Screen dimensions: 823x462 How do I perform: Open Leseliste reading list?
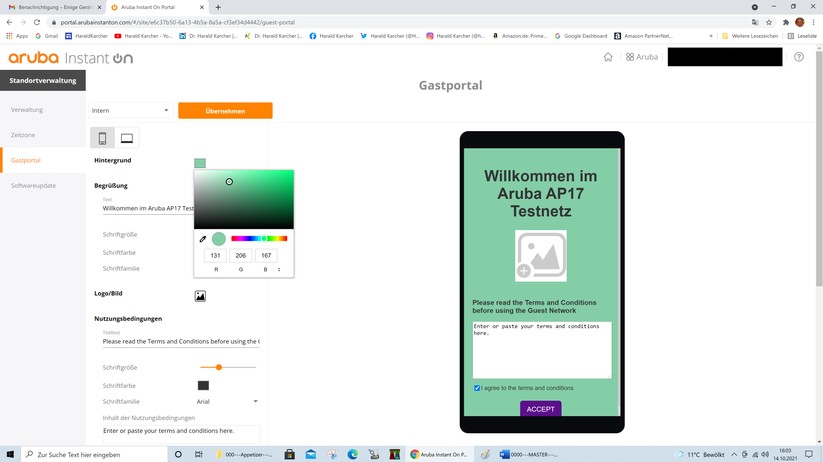(x=802, y=36)
